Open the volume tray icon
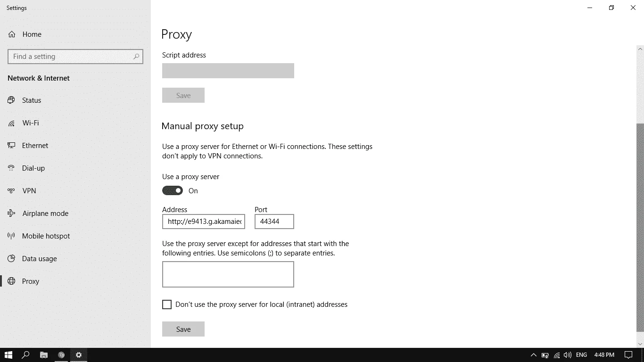644x362 pixels. coord(568,355)
